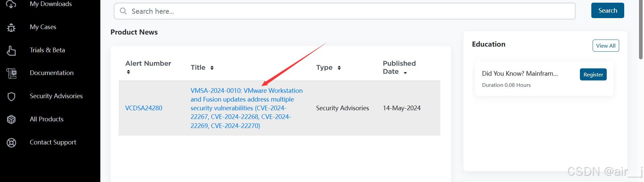Screen dimensions: 644x182
Task: Click Did You Know? Mainfram... course title
Action: [x=520, y=73]
